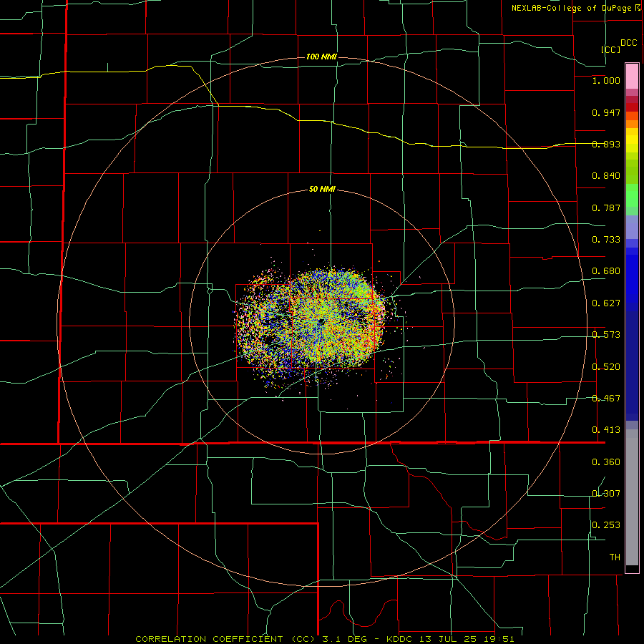Pick the 0.680 scale label
Screen dimensions: 644x644
[606, 271]
